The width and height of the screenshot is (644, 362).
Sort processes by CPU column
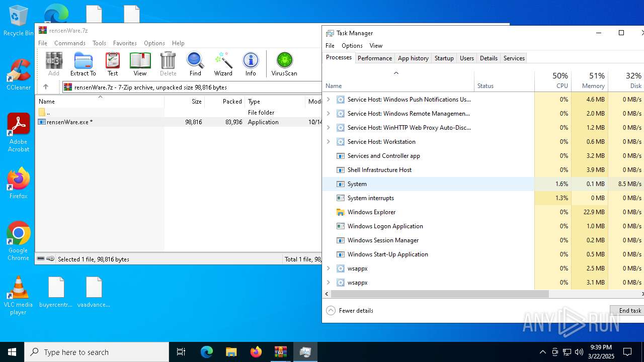coord(553,80)
